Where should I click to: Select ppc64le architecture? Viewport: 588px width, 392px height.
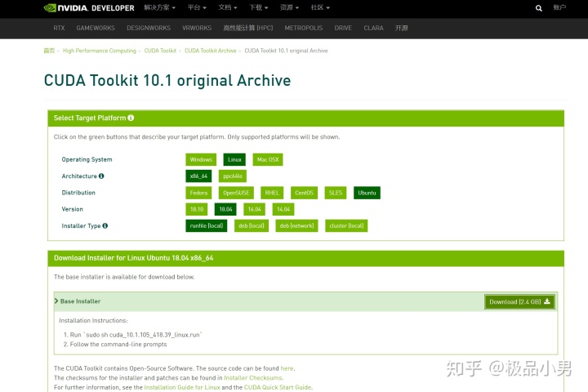point(233,176)
